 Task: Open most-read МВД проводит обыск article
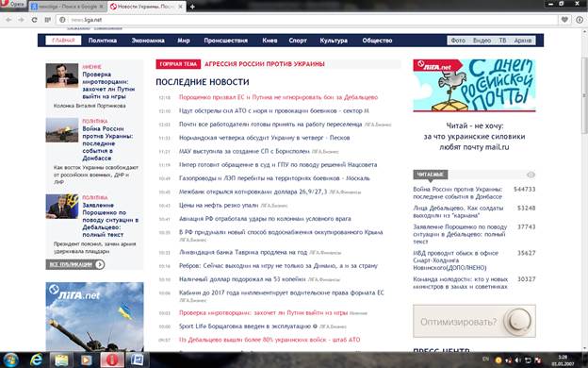[456, 260]
